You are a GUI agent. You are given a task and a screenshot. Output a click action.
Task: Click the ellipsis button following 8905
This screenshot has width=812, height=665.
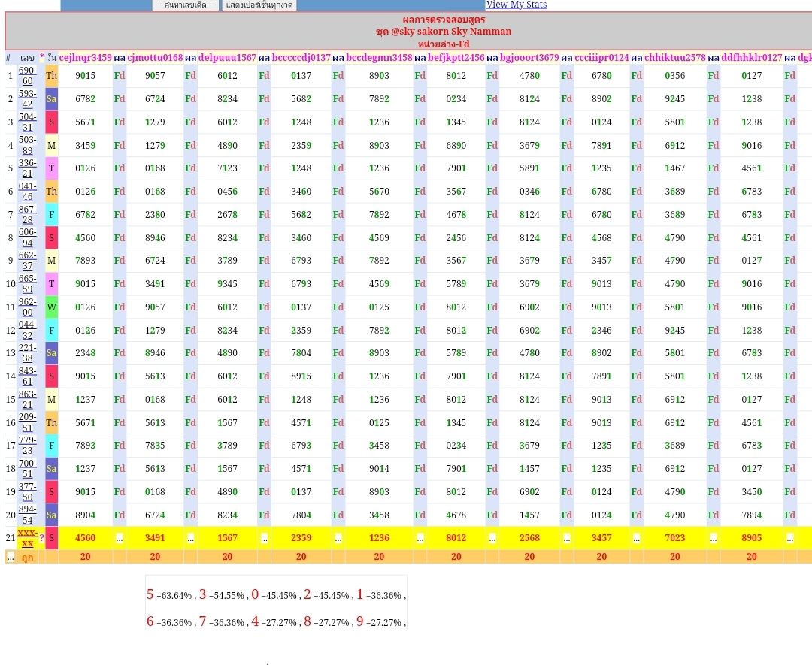tap(789, 538)
